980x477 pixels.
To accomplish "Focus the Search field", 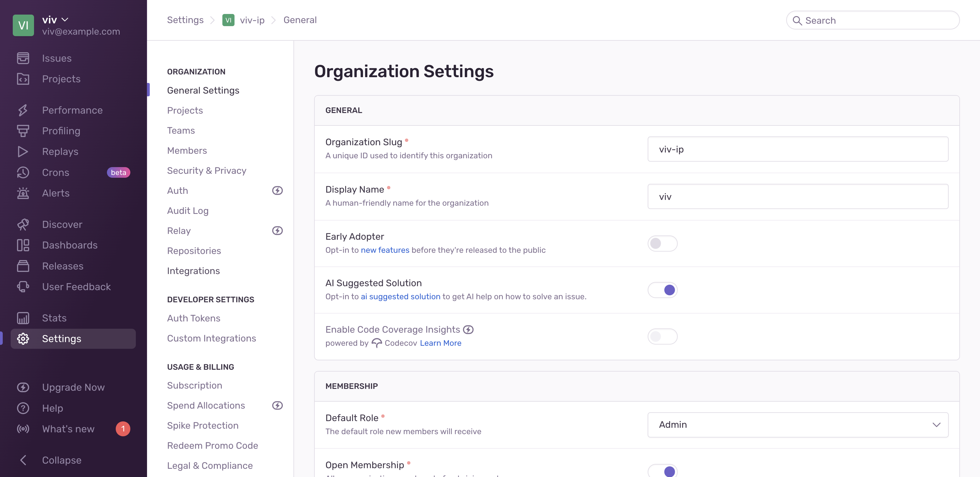I will pyautogui.click(x=873, y=20).
